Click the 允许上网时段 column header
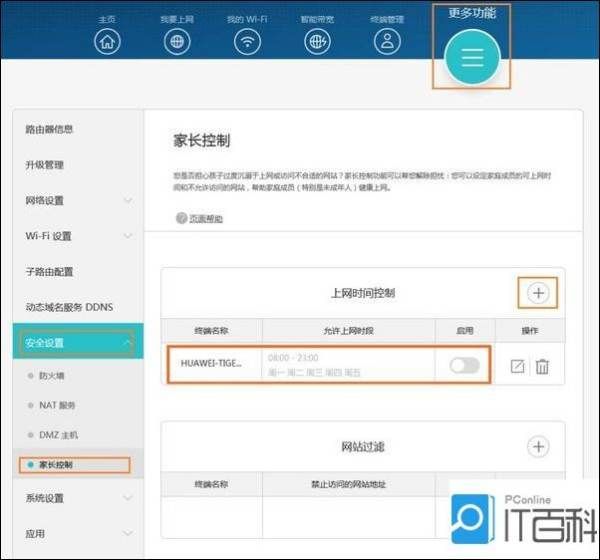This screenshot has height=560, width=600. (349, 331)
